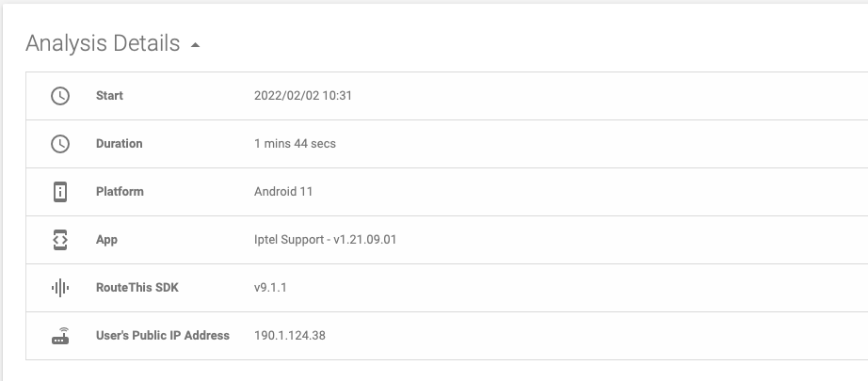Click the Analysis Details heading

(103, 43)
